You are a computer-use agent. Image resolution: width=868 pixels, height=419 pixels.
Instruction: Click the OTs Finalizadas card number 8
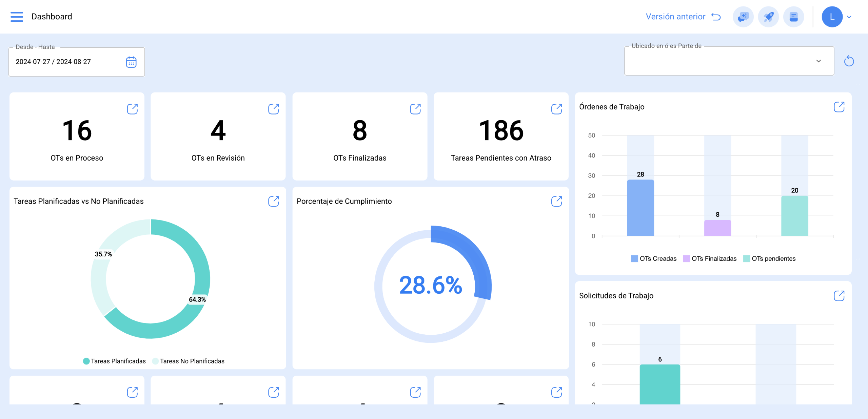point(359,131)
